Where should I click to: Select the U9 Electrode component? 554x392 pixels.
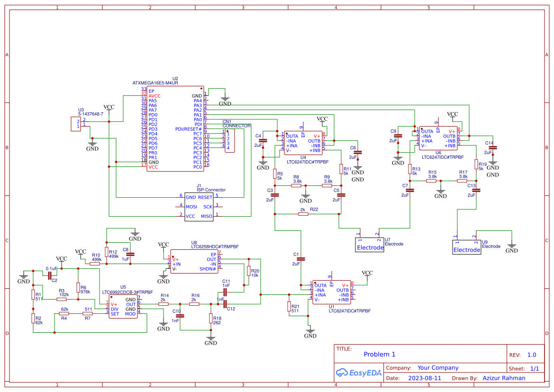click(467, 247)
